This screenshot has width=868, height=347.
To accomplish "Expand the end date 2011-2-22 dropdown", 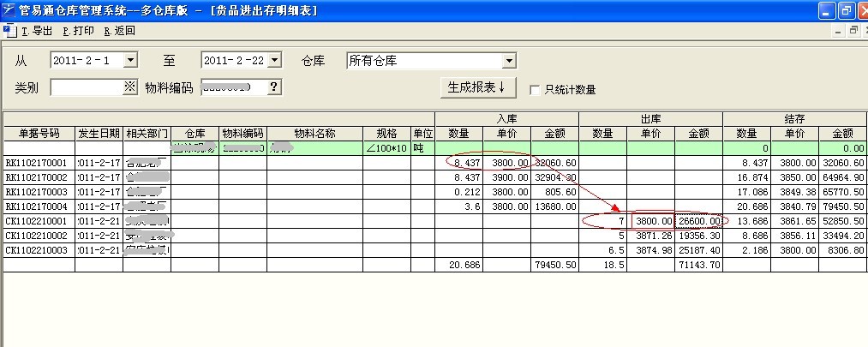I will click(x=274, y=60).
